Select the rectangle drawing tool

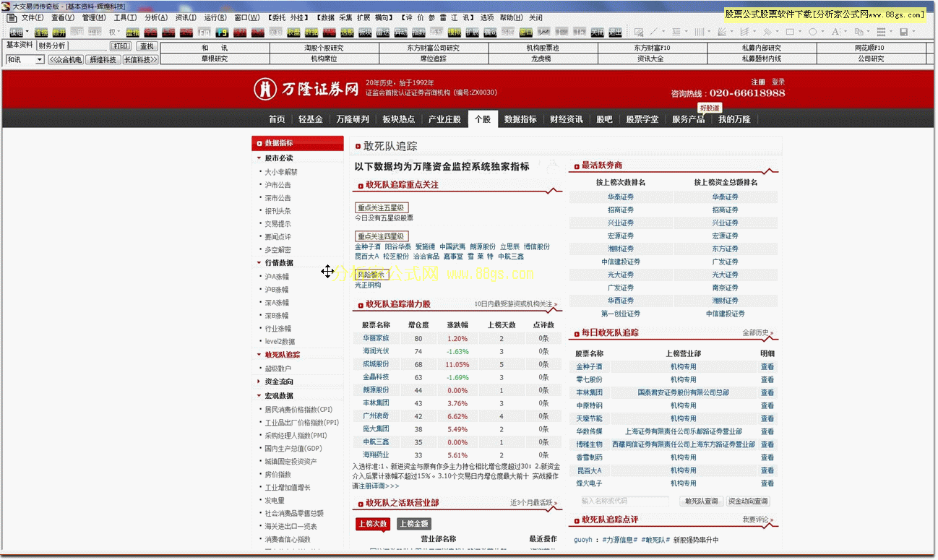[x=790, y=33]
